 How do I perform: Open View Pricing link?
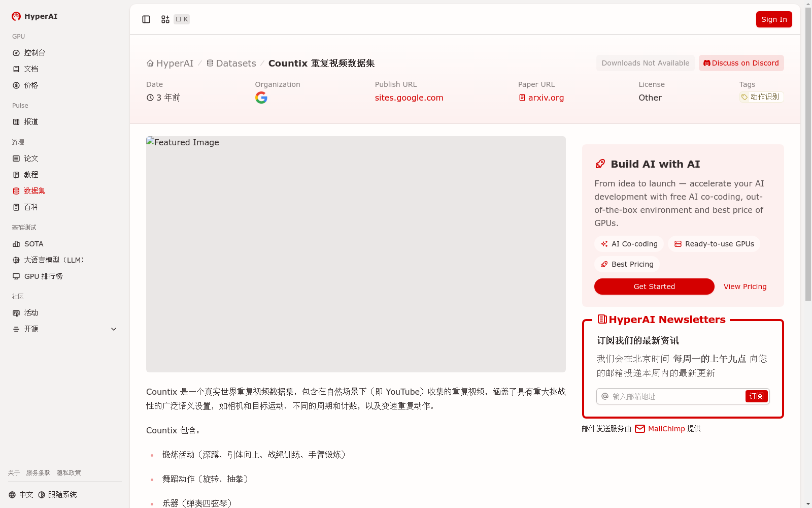click(745, 287)
